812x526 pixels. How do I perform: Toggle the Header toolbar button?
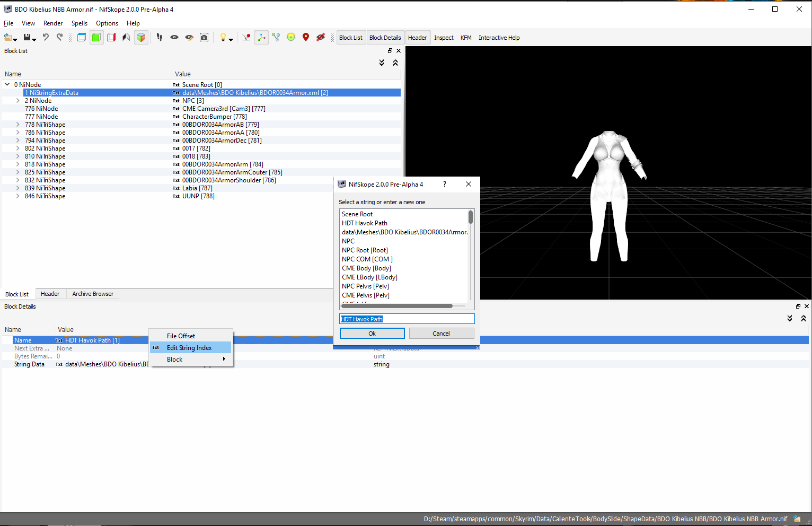coord(417,38)
